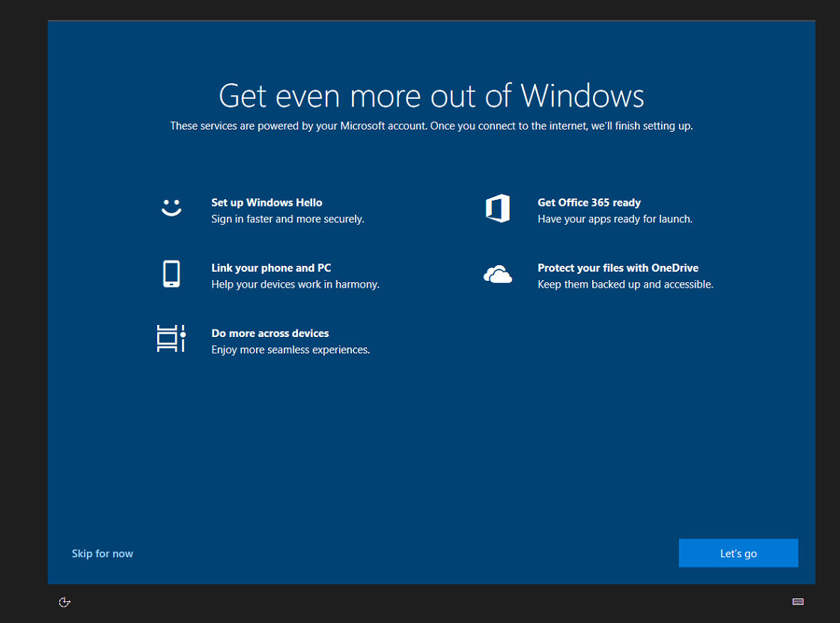Click the OneDrive cloud icon
The height and width of the screenshot is (623, 840).
point(498,274)
